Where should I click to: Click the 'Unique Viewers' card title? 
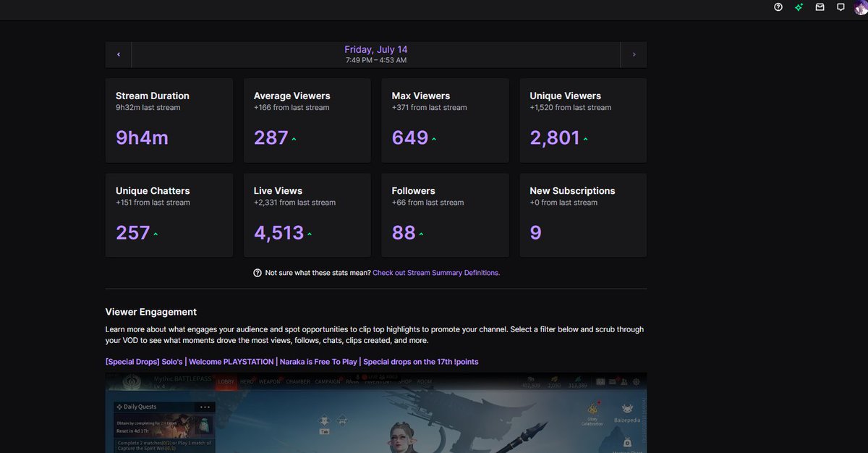click(566, 96)
